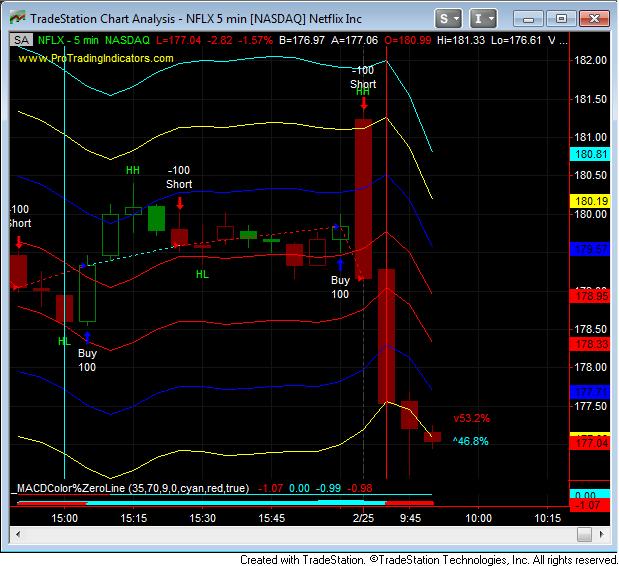Click the 15:30 time axis label
The height and width of the screenshot is (566, 619).
pyautogui.click(x=203, y=518)
